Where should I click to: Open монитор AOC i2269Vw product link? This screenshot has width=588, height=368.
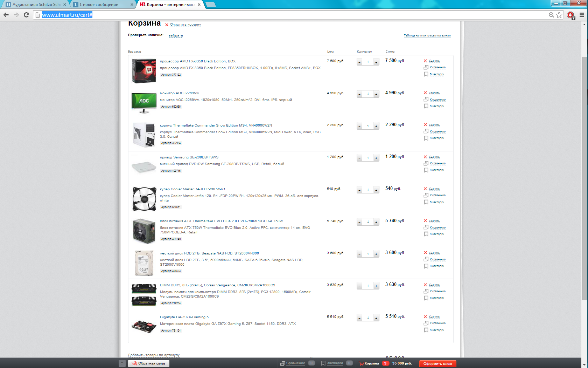click(x=179, y=93)
